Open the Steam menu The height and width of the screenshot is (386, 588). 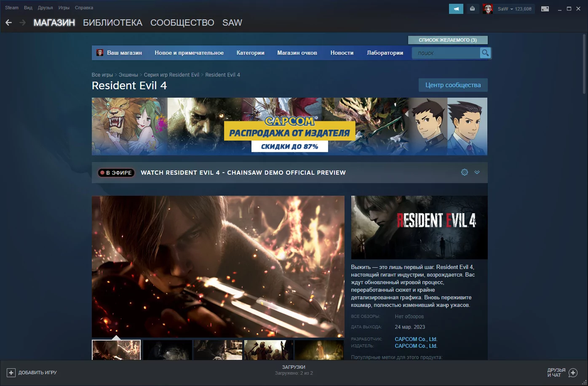(12, 8)
